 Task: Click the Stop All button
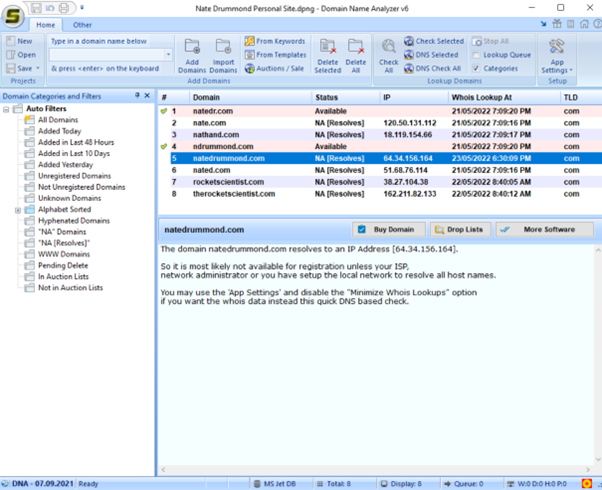click(491, 41)
